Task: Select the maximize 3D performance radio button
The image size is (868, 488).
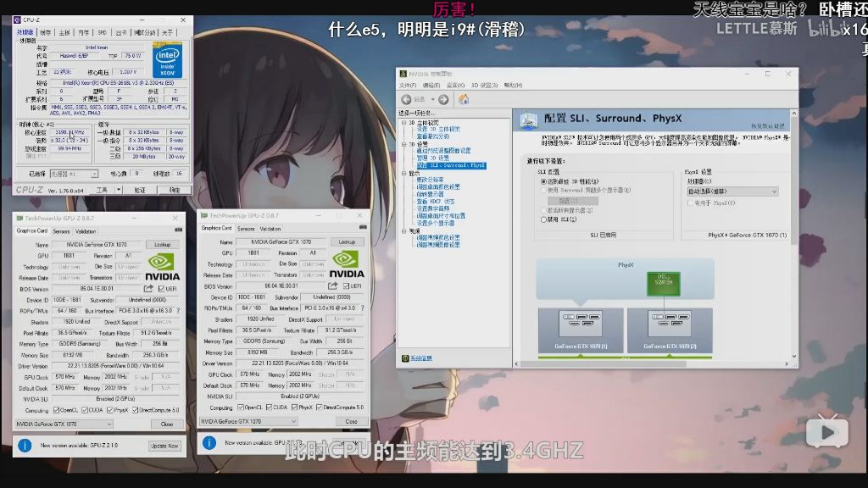Action: tap(543, 181)
